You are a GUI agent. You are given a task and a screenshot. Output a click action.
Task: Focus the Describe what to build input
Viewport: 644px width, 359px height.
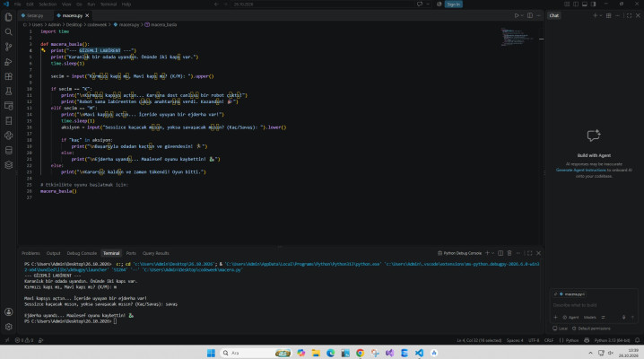click(x=594, y=305)
